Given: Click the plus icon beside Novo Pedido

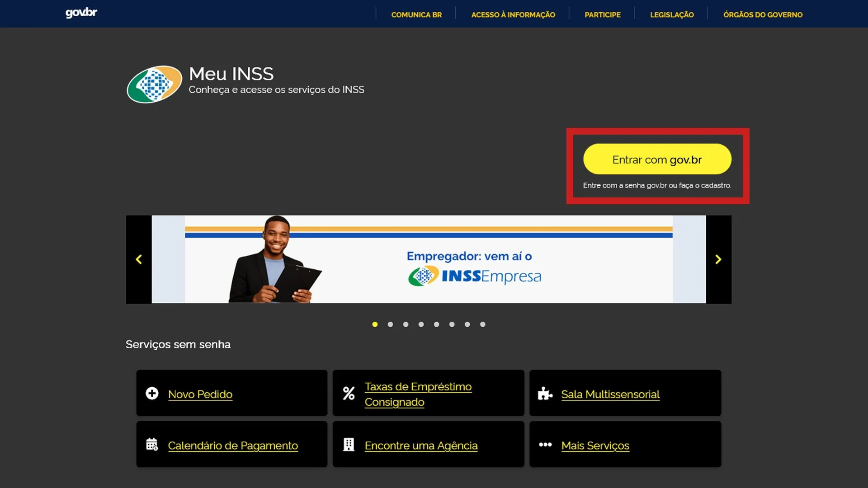Looking at the screenshot, I should coord(152,393).
